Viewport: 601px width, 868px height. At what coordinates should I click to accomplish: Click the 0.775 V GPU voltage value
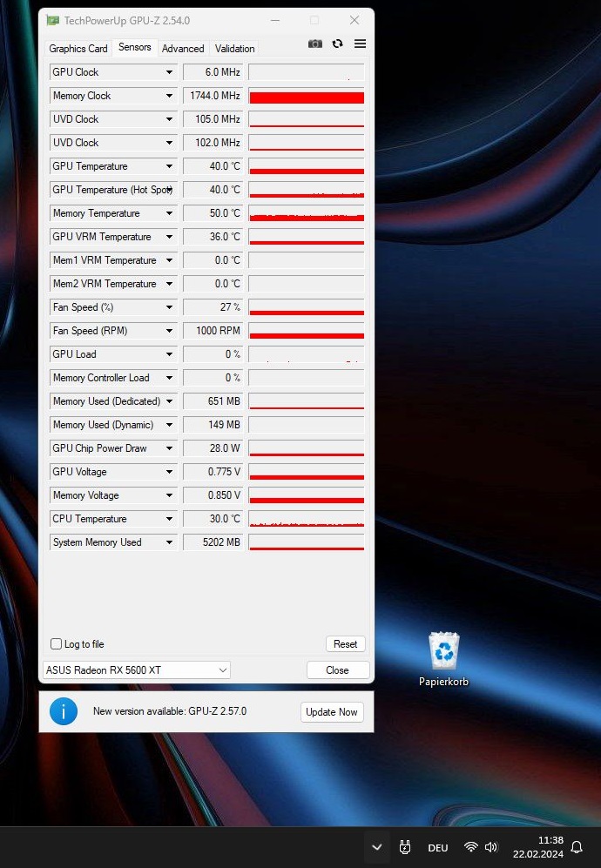pyautogui.click(x=213, y=472)
